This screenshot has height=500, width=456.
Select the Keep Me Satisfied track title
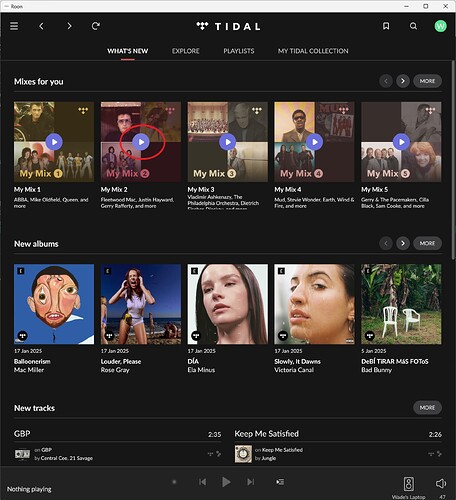pyautogui.click(x=267, y=434)
